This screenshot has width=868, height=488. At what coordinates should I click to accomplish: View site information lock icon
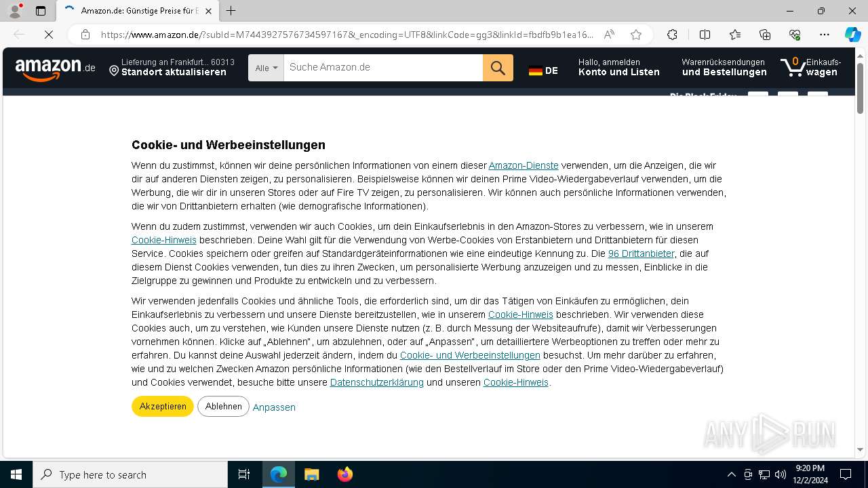pos(85,35)
